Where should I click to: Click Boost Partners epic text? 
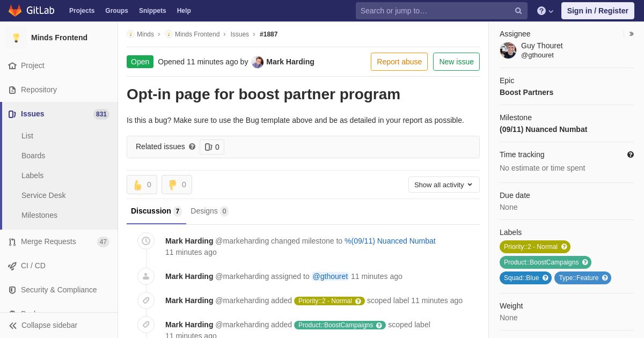526,92
